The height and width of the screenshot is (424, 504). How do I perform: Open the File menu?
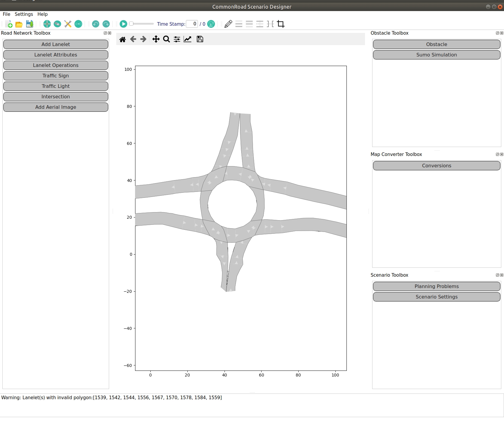(6, 14)
